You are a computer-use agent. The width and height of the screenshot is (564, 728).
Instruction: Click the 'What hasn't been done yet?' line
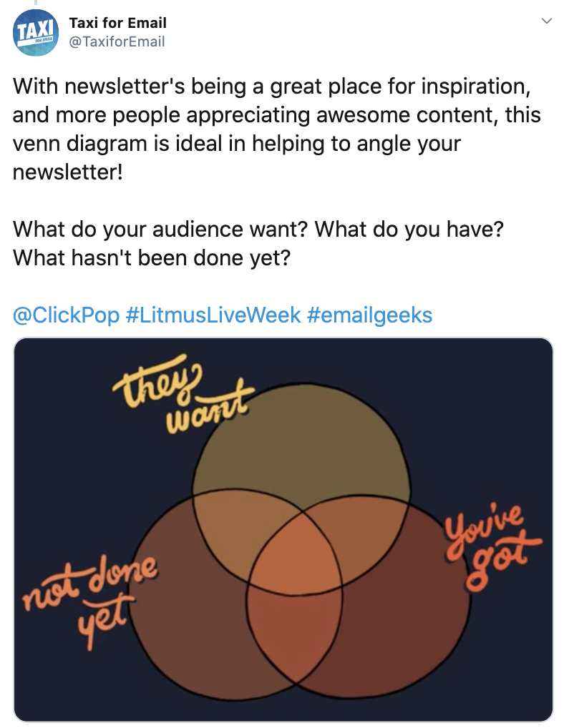pos(152,257)
